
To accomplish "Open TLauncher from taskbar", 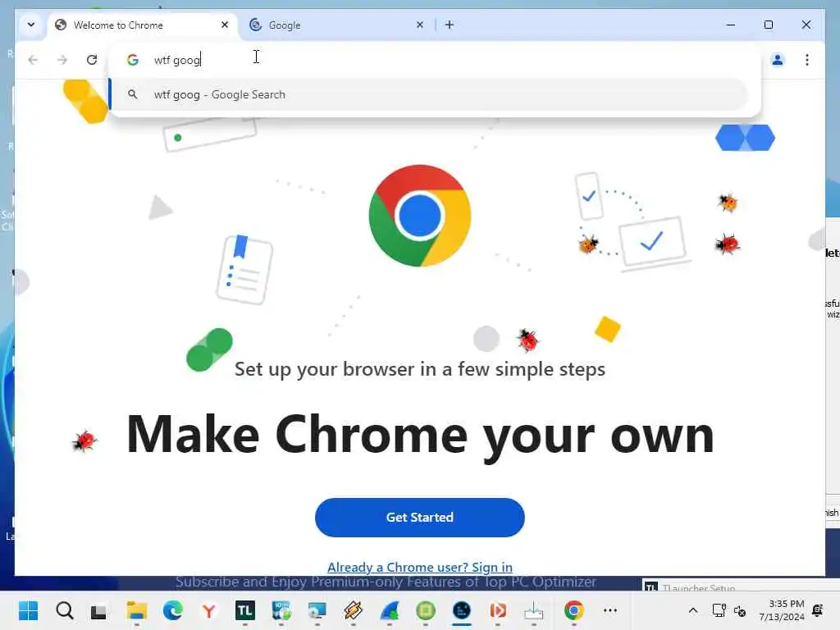I will coord(244,610).
